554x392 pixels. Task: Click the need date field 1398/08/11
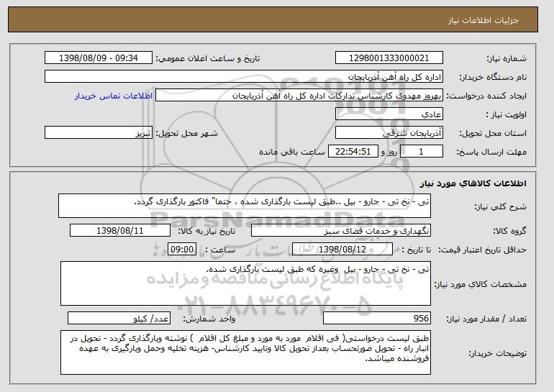pos(120,231)
